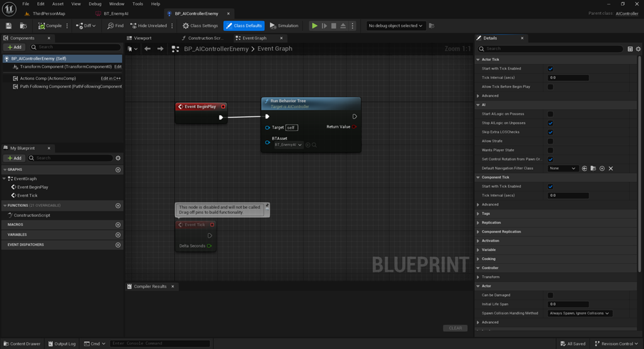The image size is (644, 349).
Task: Open the Diff dropdown
Action: (x=86, y=26)
